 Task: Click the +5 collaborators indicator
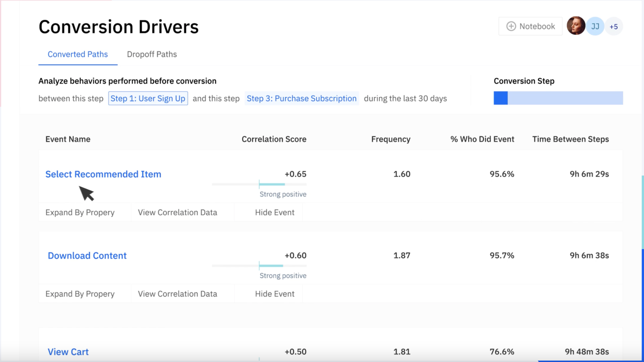click(614, 26)
